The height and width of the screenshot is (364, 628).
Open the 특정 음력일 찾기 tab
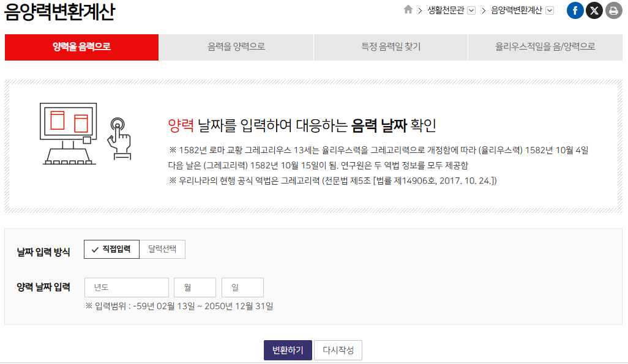point(391,47)
